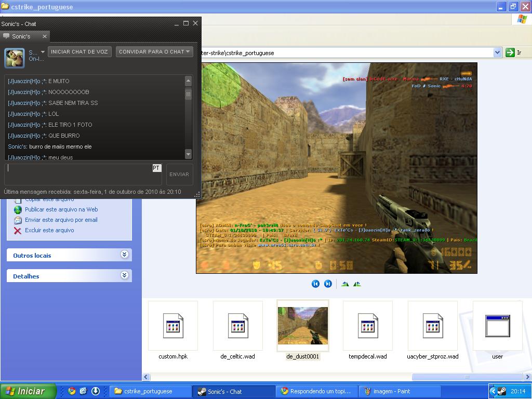
Task: Click the filmstrip scroll-right arrow
Action: (528, 377)
